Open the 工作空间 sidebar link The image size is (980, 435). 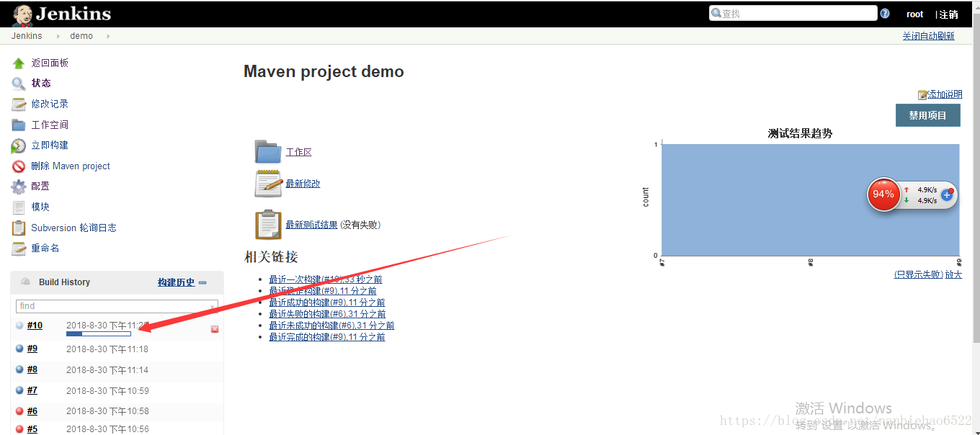[x=50, y=125]
